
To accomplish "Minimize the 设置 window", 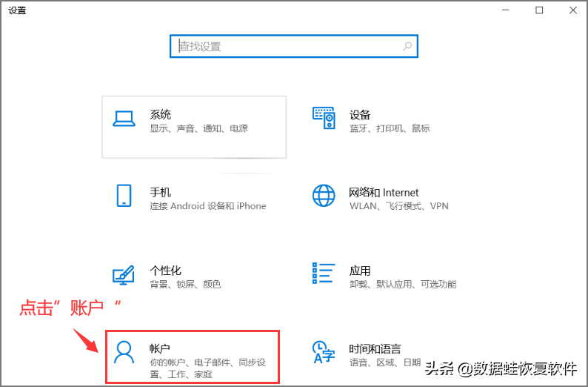I will (x=506, y=10).
